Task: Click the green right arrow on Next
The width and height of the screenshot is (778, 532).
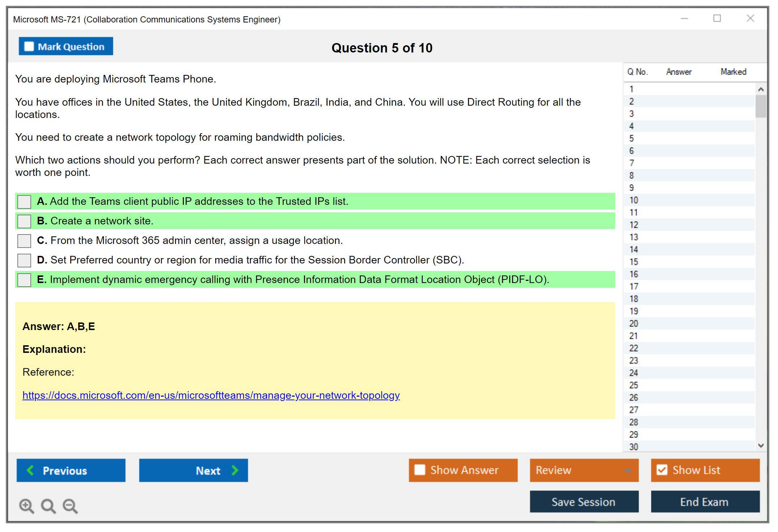Action: pos(235,470)
